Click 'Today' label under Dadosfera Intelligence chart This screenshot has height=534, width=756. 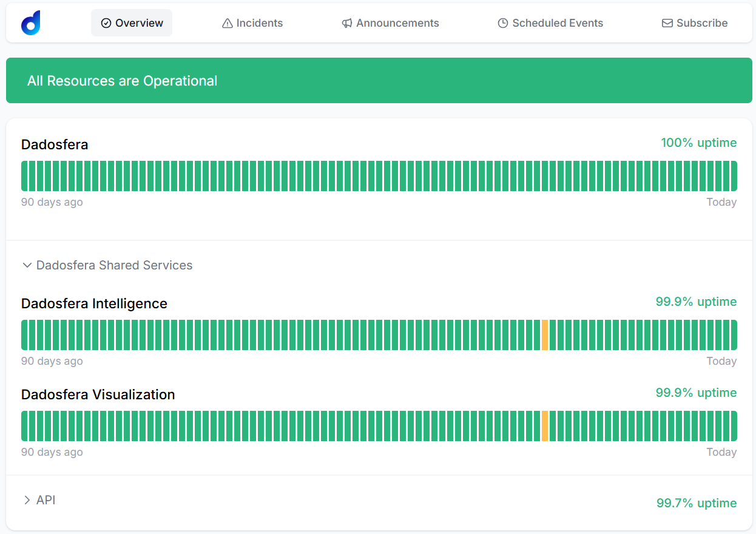click(721, 361)
